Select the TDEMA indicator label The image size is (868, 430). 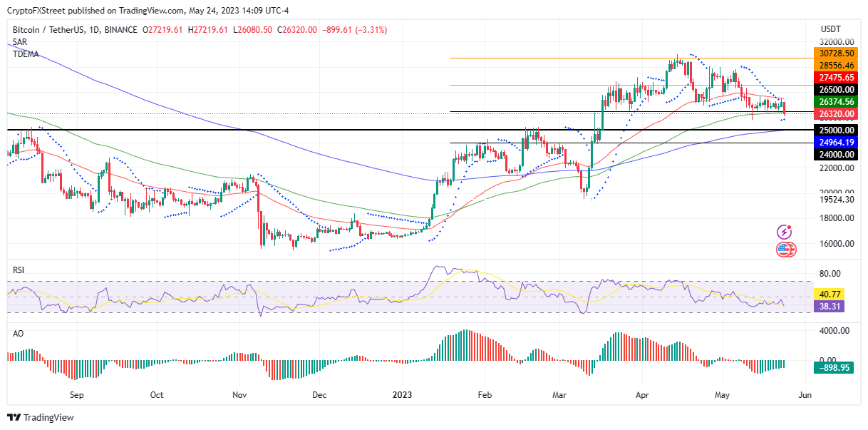point(26,53)
